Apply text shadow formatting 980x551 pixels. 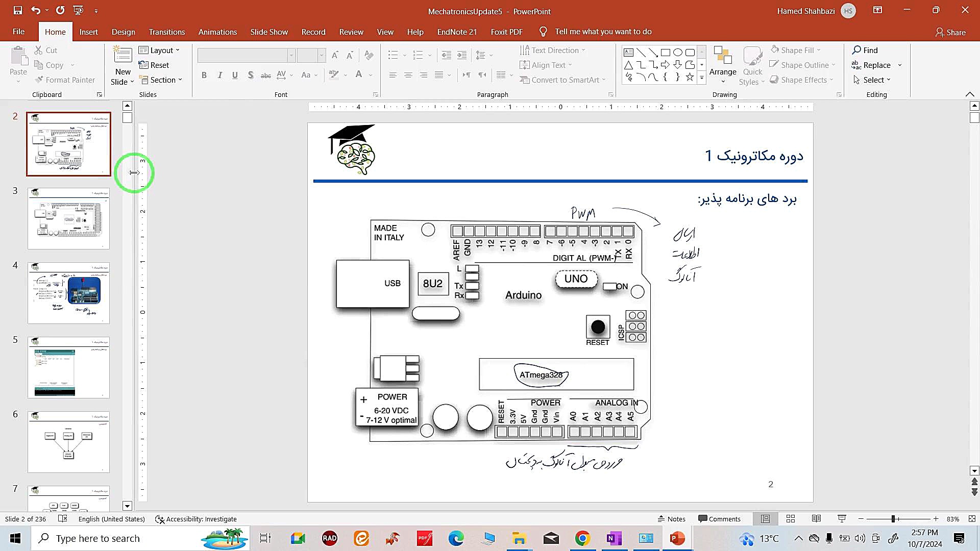click(251, 75)
